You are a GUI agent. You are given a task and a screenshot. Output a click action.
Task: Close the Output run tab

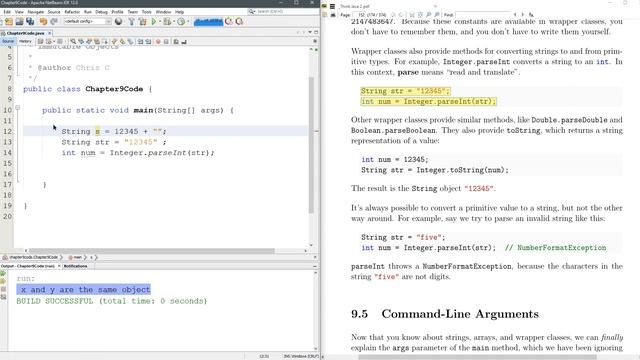tap(59, 266)
